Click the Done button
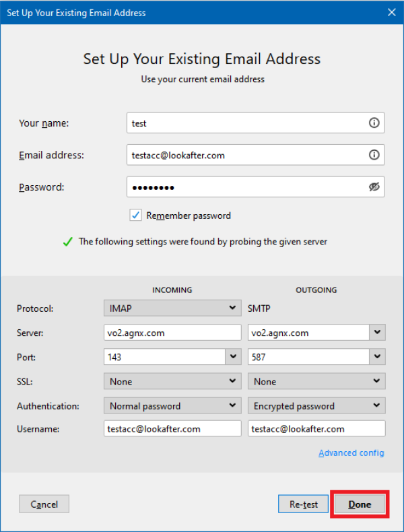 (x=360, y=504)
